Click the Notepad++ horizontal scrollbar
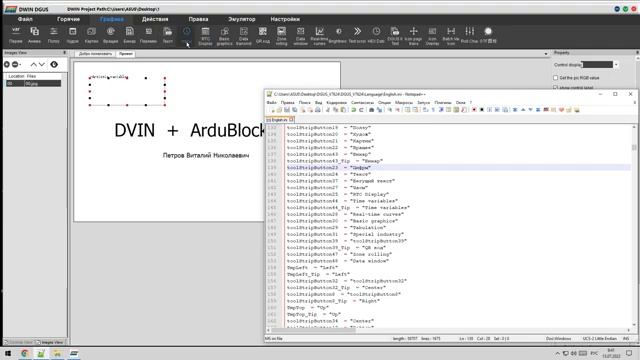This screenshot has height=360, width=640. [313, 330]
